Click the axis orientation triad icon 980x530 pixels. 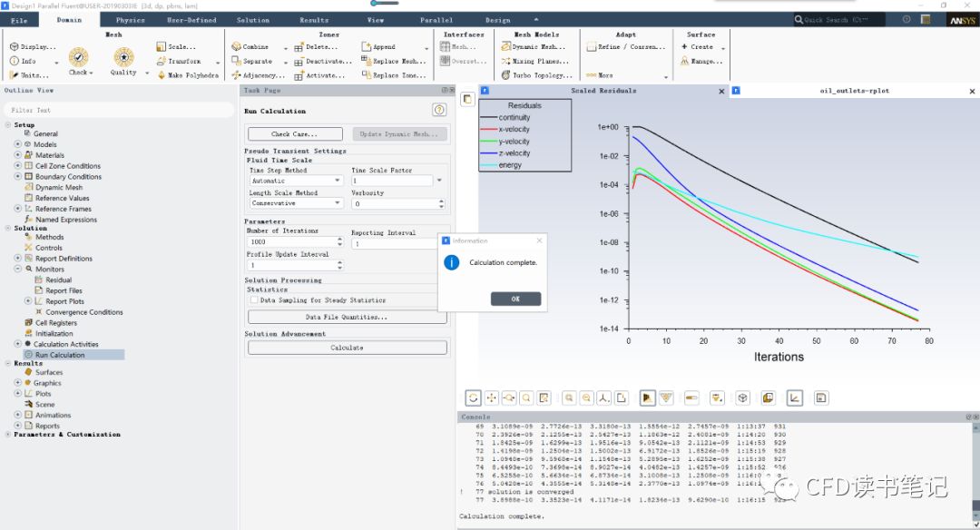pyautogui.click(x=603, y=398)
